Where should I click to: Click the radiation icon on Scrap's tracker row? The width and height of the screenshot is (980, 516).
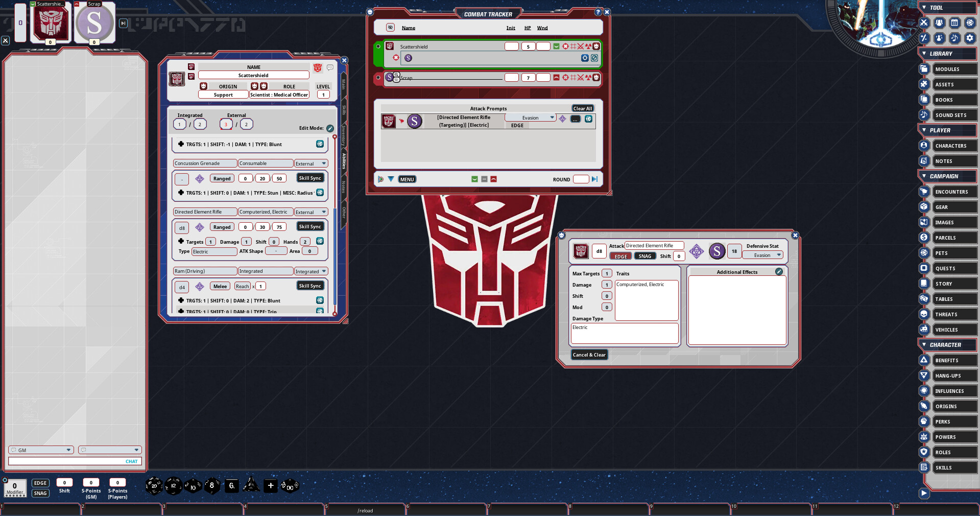pyautogui.click(x=588, y=78)
